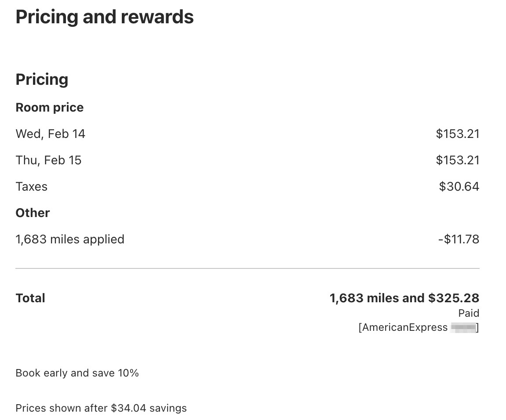Click the "Wed, Feb 14" date label
This screenshot has height=420, width=506.
(51, 134)
